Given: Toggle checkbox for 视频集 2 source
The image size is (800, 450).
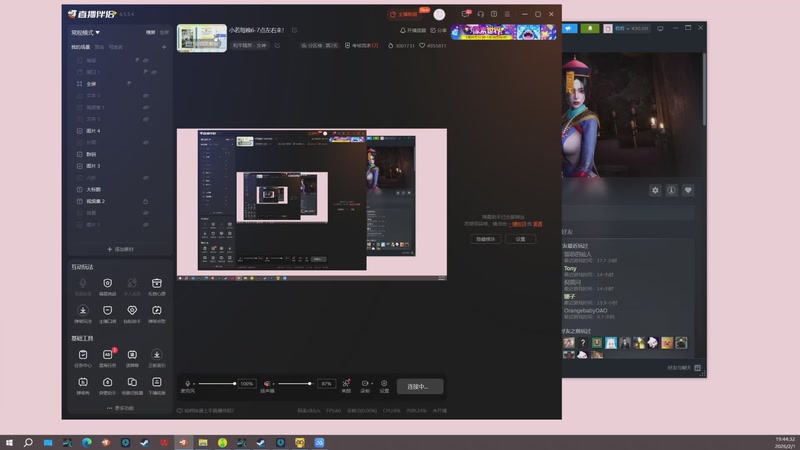Looking at the screenshot, I should click(80, 201).
